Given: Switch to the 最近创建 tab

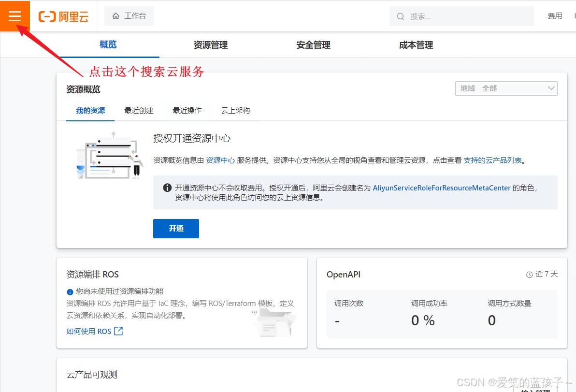Looking at the screenshot, I should [139, 110].
